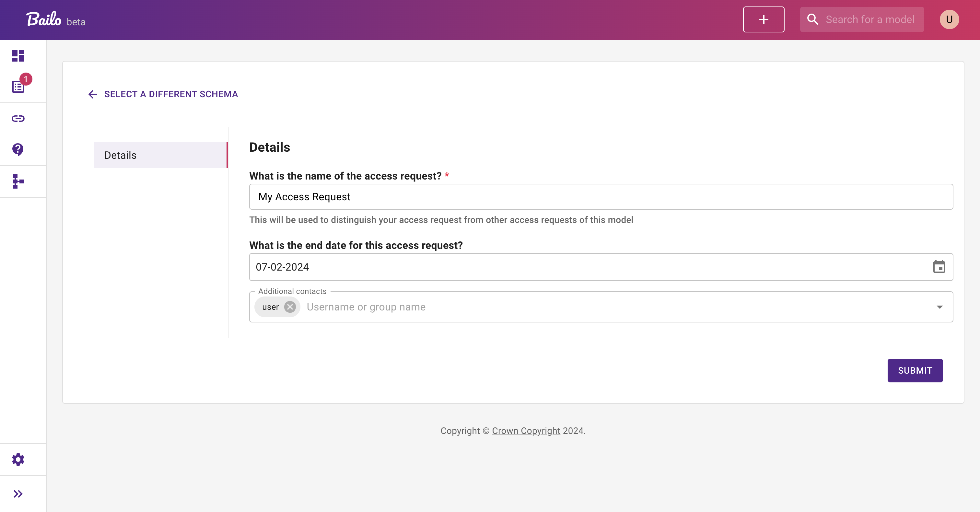Open the user account avatar menu
980x512 pixels.
tap(949, 19)
